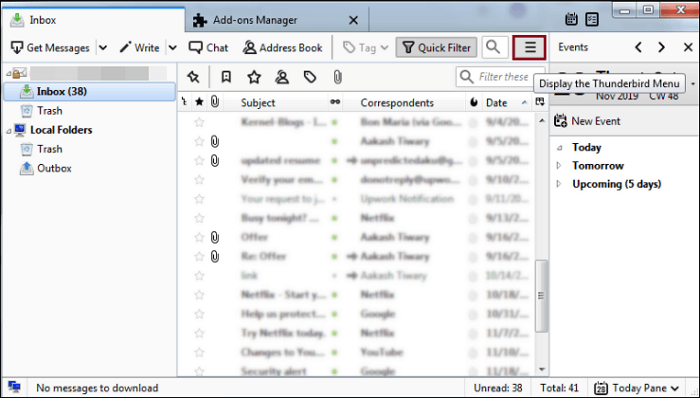Toggle unread messages filter icon

pyautogui.click(x=226, y=77)
